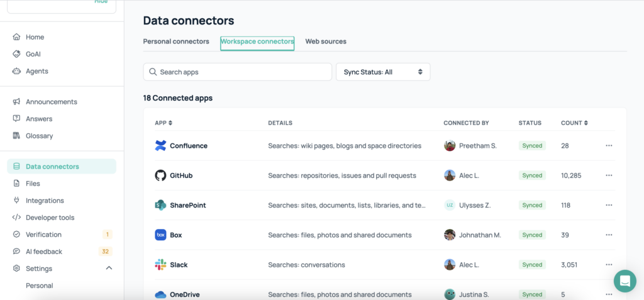644x300 pixels.
Task: Click the Integrations plug icon
Action: pyautogui.click(x=16, y=201)
